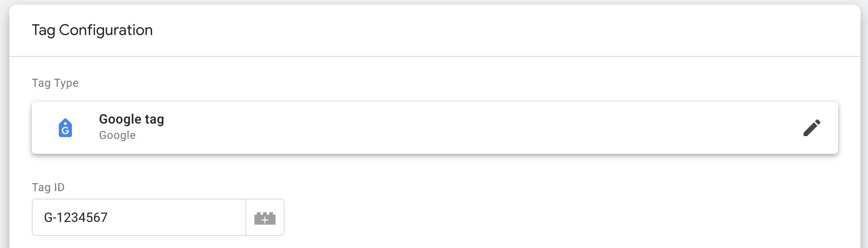Click the bold "Google tag" title
Image resolution: width=868 pixels, height=248 pixels.
pyautogui.click(x=132, y=119)
